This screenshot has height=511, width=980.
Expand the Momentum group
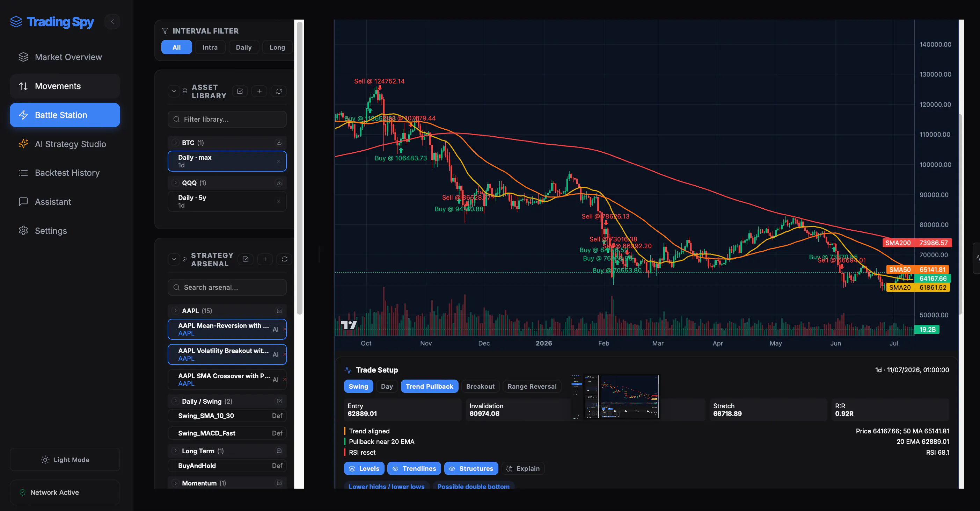click(x=175, y=483)
